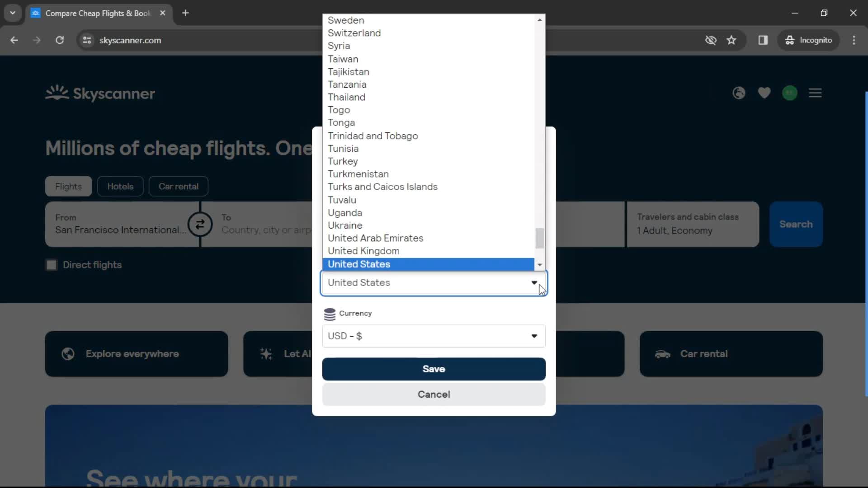868x488 pixels.
Task: Open the United States country expander
Action: [x=539, y=264]
